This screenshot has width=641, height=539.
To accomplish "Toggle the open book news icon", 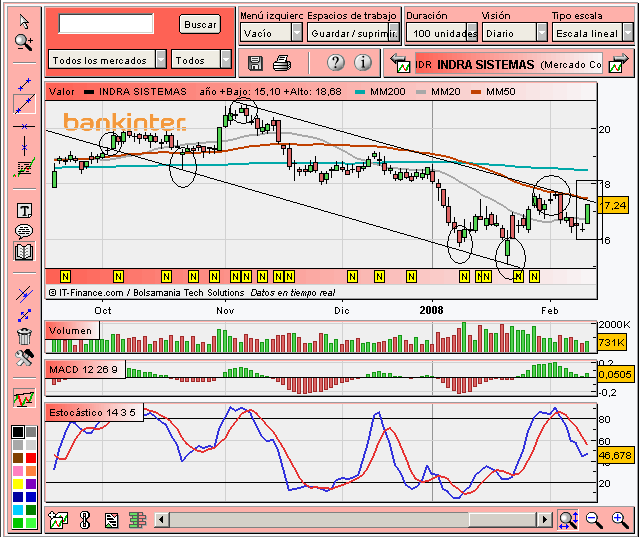I will [x=24, y=252].
